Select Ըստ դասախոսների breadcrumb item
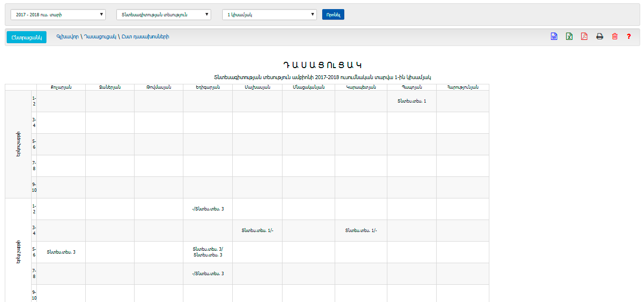The width and height of the screenshot is (644, 302). coord(145,36)
